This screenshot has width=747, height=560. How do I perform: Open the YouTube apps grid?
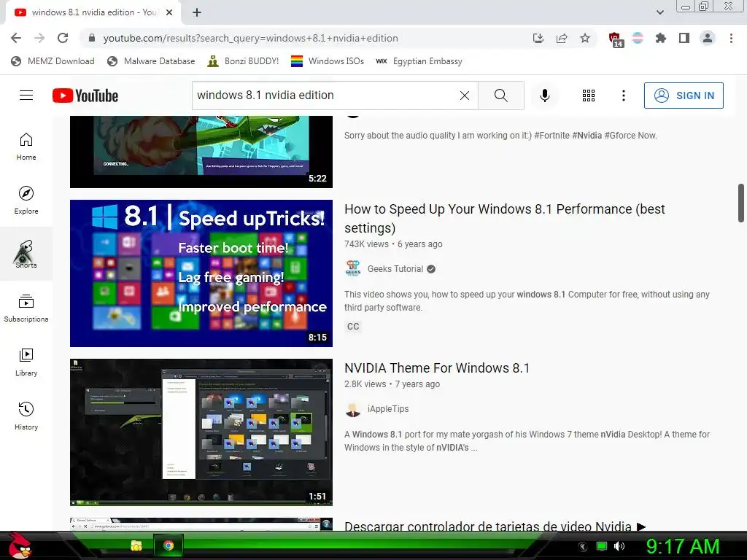(589, 96)
